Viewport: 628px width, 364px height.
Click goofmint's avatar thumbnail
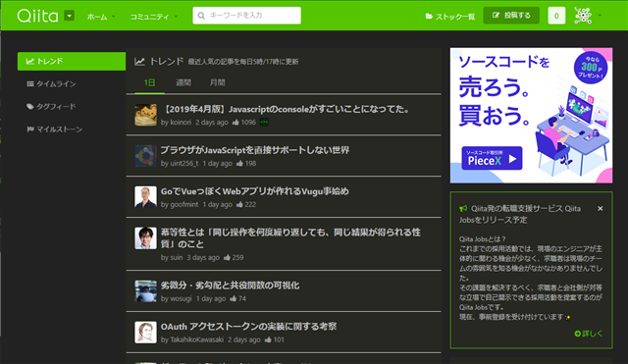(x=145, y=197)
